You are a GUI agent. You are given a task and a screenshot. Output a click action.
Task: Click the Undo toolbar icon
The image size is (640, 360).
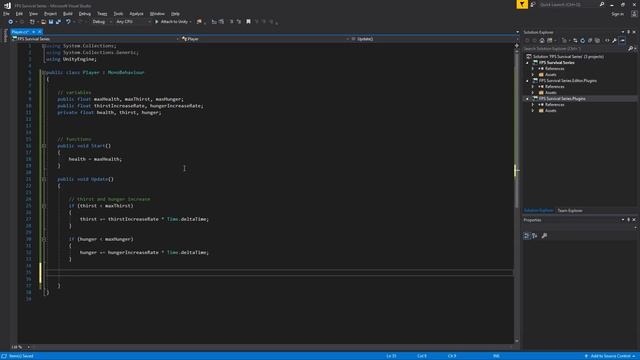(x=68, y=22)
